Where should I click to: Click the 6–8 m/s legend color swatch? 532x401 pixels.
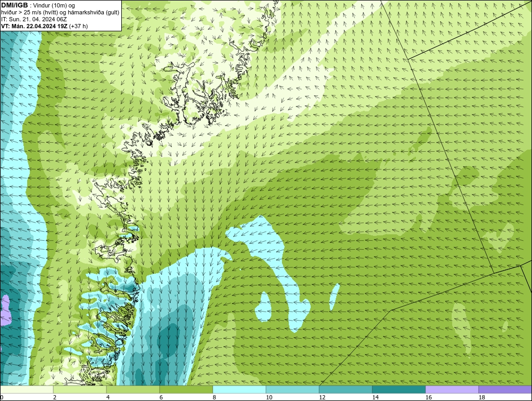coord(186,389)
